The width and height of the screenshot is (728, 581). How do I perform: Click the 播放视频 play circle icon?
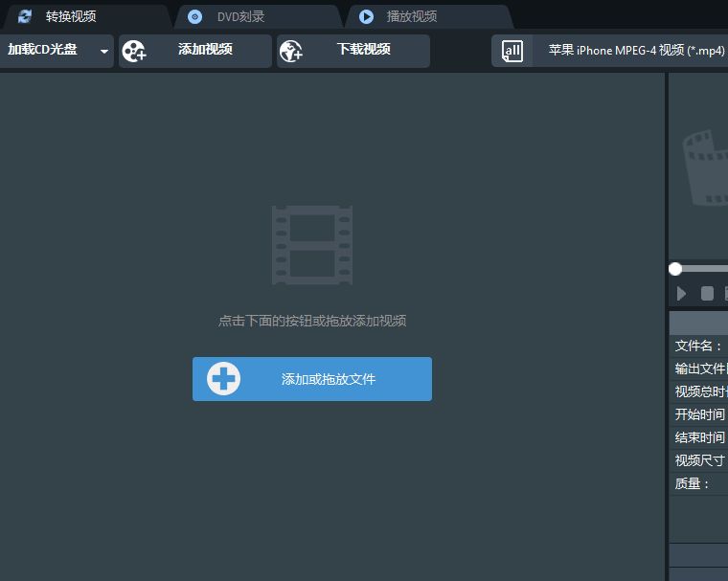point(366,16)
